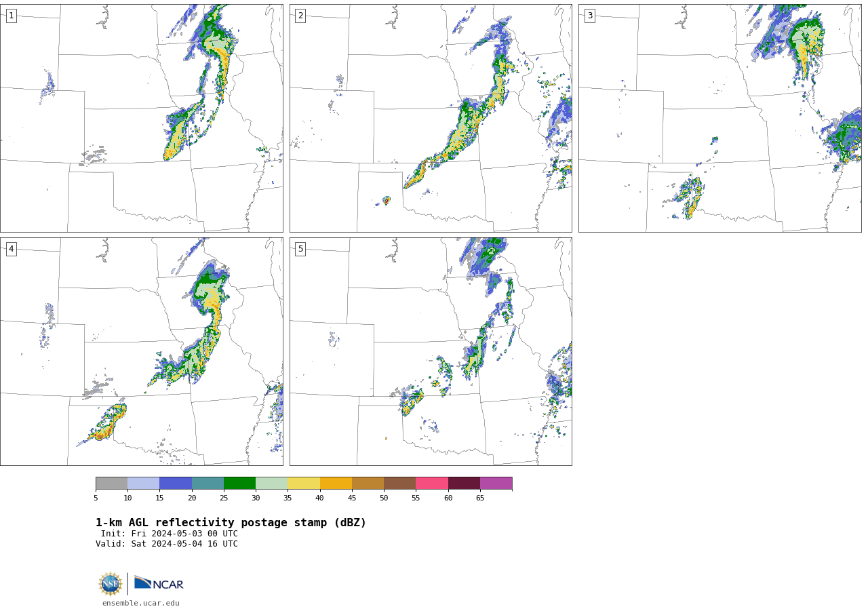Viewport: 868px width, 611px height.
Task: Select the brown 50-55 dBZ swatch
Action: pyautogui.click(x=400, y=484)
